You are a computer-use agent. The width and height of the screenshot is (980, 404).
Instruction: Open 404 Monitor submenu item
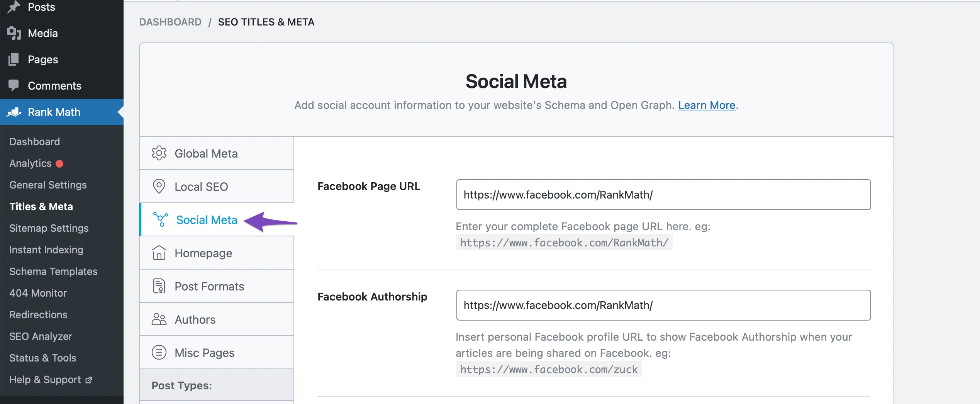coord(38,293)
